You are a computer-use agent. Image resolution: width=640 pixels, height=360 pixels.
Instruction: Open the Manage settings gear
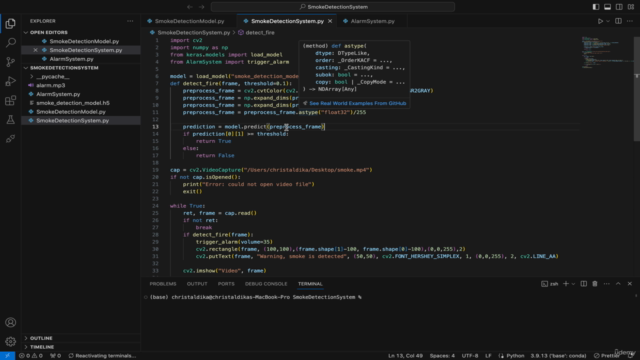[x=11, y=341]
